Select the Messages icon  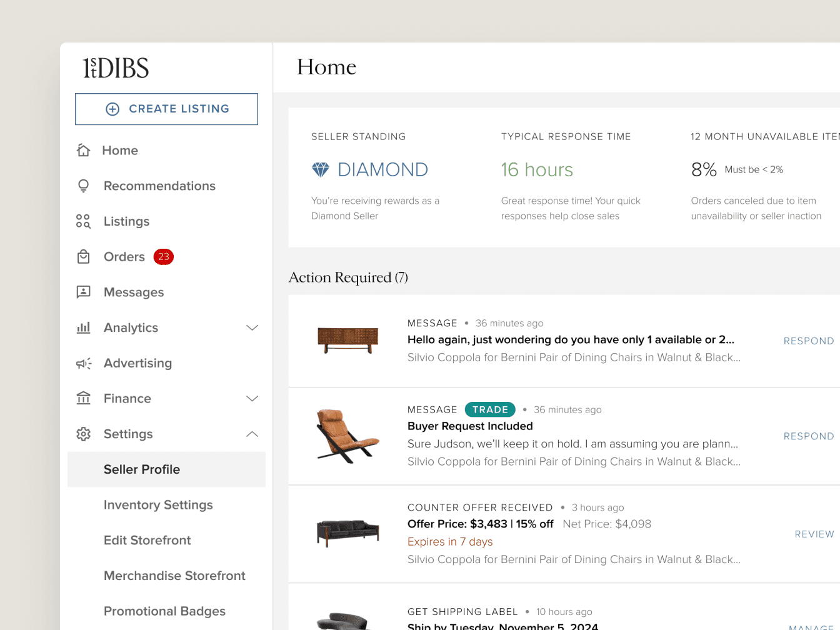coord(84,292)
